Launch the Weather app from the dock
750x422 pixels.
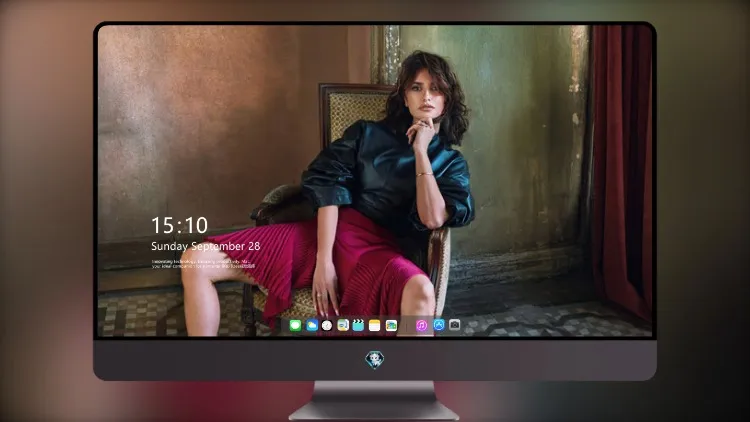(311, 325)
